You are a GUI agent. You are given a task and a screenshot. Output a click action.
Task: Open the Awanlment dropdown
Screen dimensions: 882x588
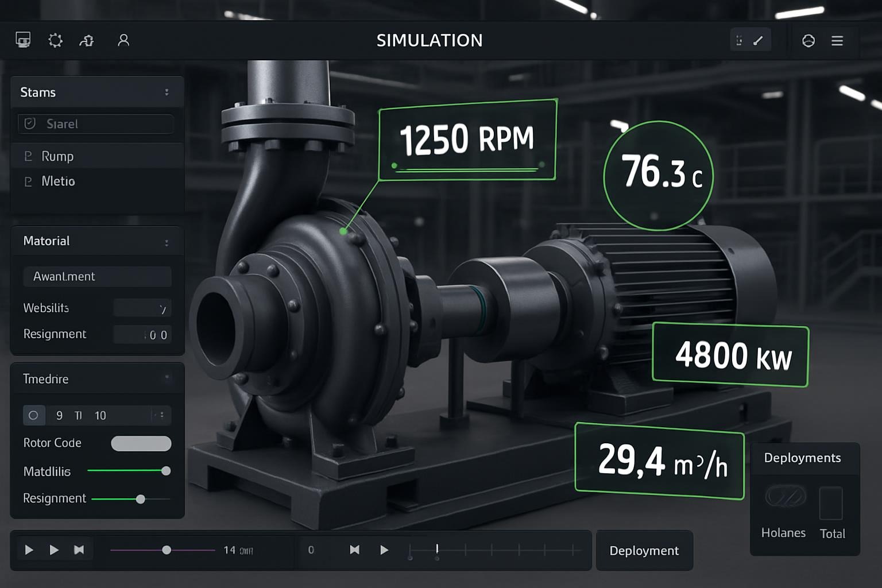pyautogui.click(x=96, y=276)
